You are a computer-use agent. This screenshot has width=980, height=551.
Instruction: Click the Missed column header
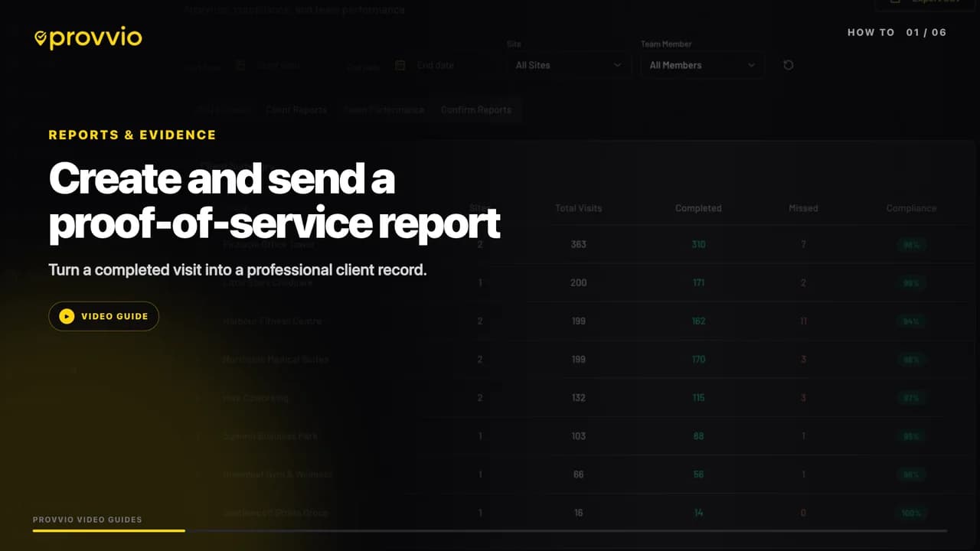pos(803,208)
